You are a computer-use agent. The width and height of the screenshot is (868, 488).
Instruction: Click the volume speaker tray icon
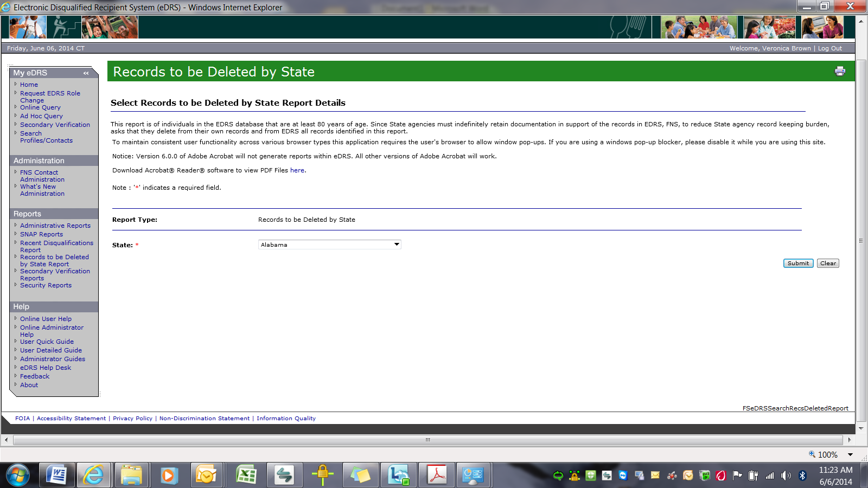[786, 476]
